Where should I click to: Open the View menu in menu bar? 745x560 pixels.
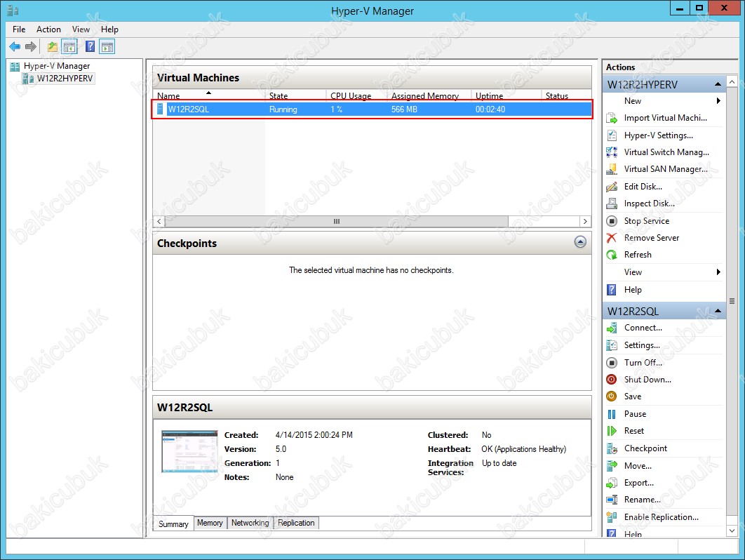pyautogui.click(x=81, y=29)
